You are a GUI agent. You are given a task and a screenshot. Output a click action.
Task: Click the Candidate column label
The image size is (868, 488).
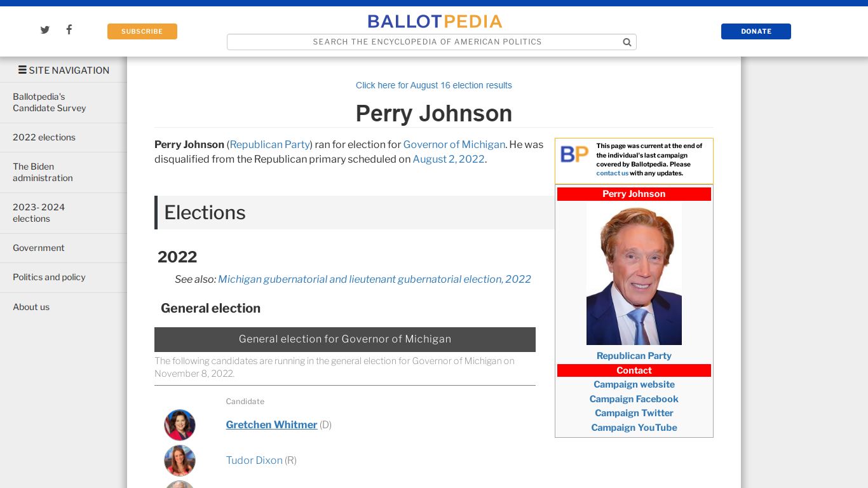click(245, 402)
